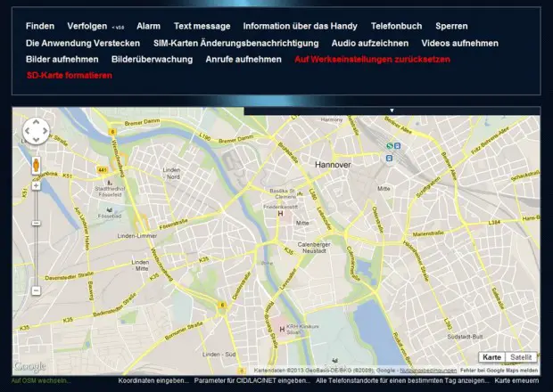Zoom in with plus button
Screen dimensions: 553x392
[x=36, y=185]
